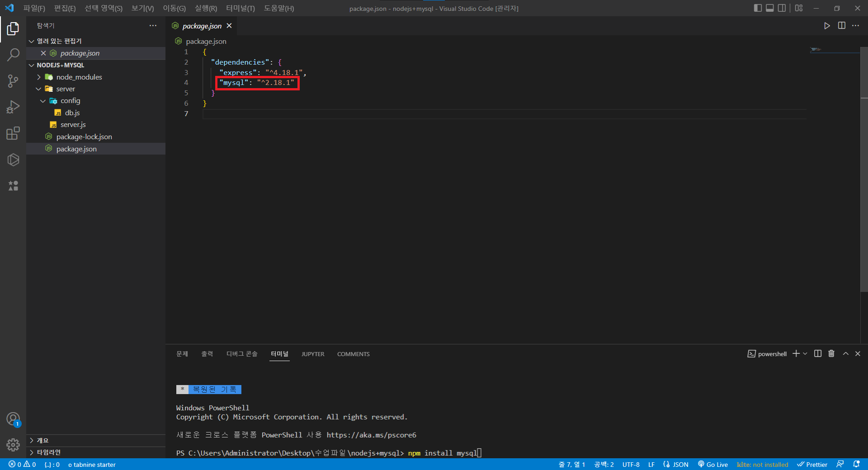Open the Terminal menu

(240, 8)
